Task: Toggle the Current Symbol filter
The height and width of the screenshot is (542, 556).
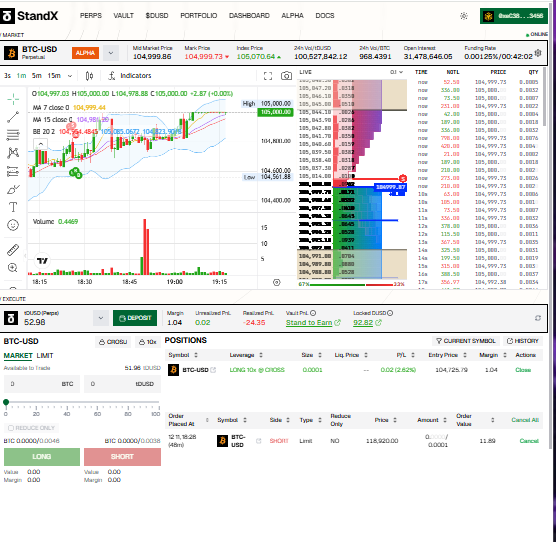Action: pos(466,341)
